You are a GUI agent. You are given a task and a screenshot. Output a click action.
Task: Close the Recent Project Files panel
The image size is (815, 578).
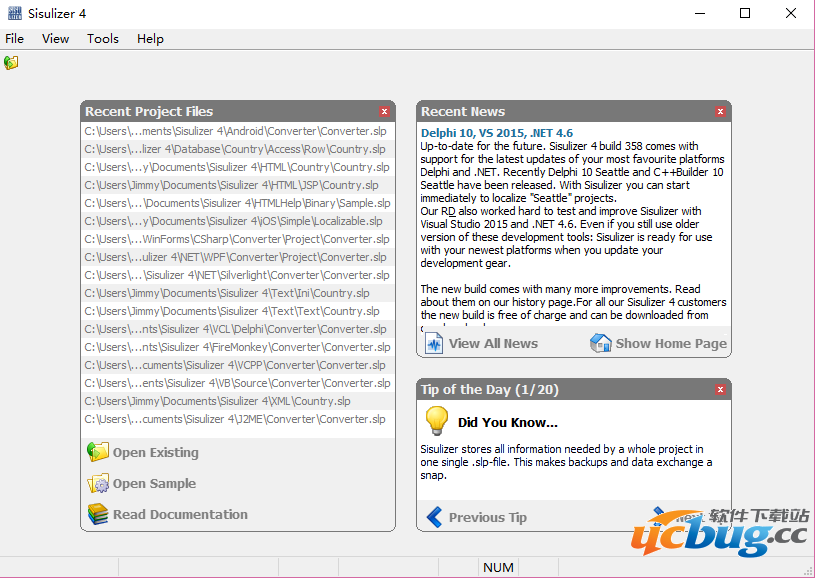[x=385, y=112]
